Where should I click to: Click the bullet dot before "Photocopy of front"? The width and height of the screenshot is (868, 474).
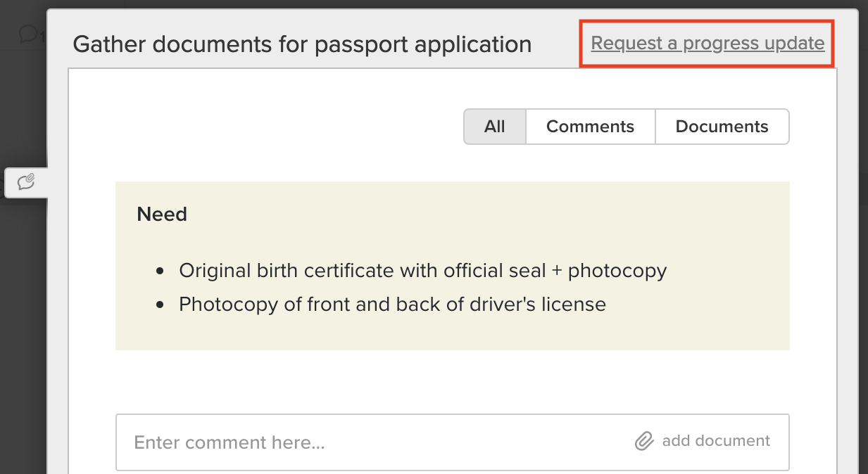click(161, 305)
